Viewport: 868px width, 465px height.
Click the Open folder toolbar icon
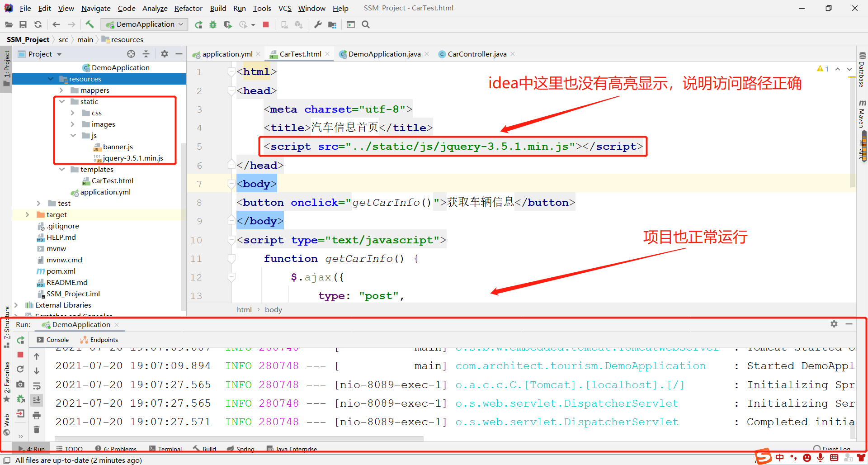point(9,24)
